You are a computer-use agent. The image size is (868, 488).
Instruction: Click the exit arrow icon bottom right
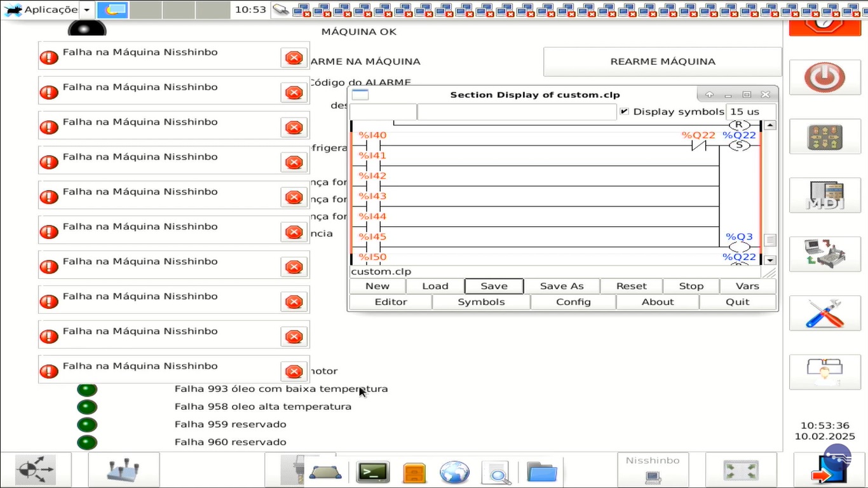(824, 473)
